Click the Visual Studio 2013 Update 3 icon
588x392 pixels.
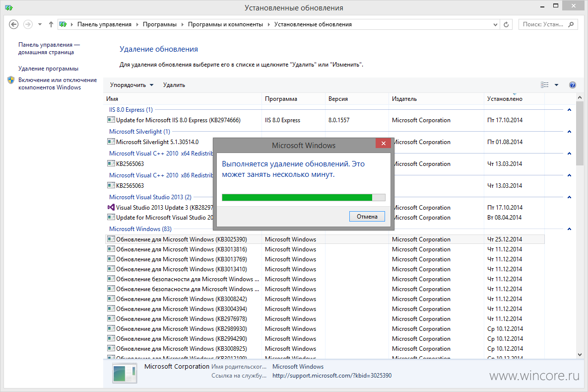tap(111, 207)
